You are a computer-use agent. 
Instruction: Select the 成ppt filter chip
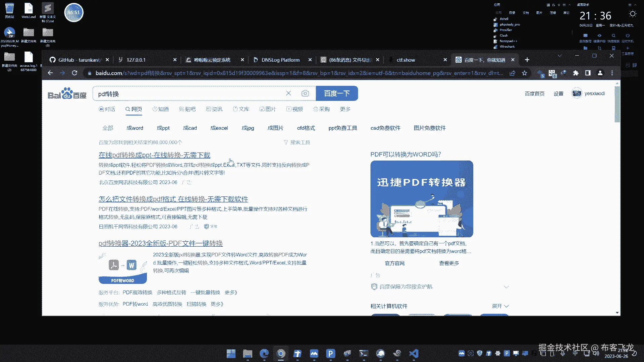click(163, 128)
